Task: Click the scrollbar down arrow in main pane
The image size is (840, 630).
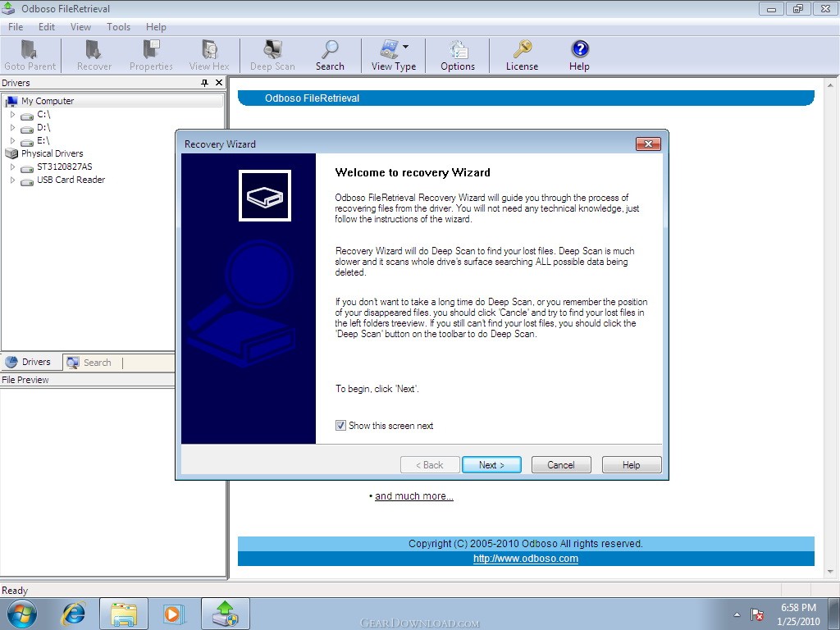Action: [830, 572]
